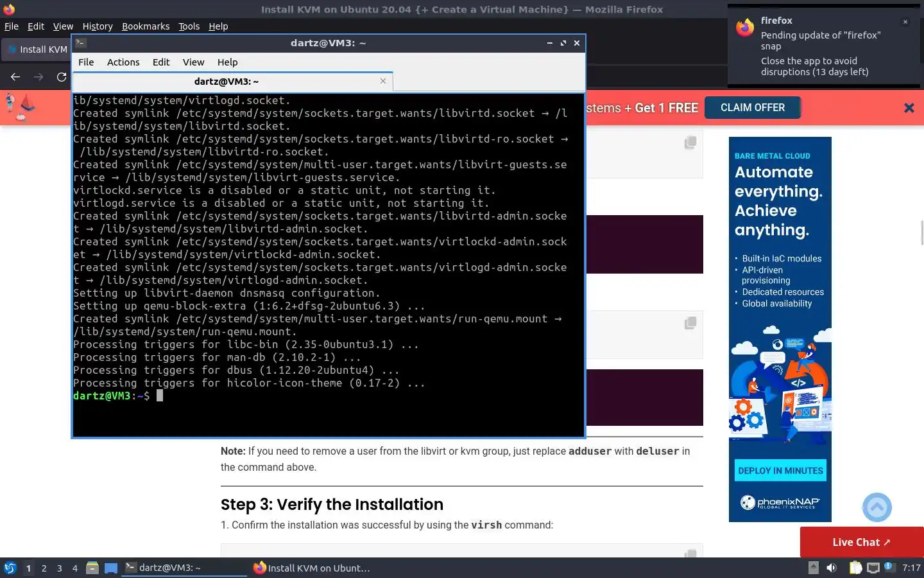Screen dimensions: 924x578
Task: Close the promotional banner with X
Action: tap(909, 108)
